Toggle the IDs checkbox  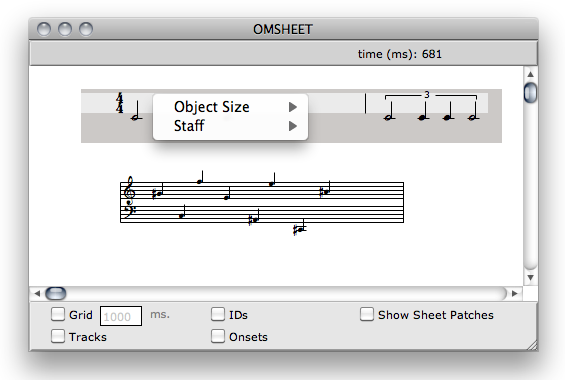coord(218,314)
